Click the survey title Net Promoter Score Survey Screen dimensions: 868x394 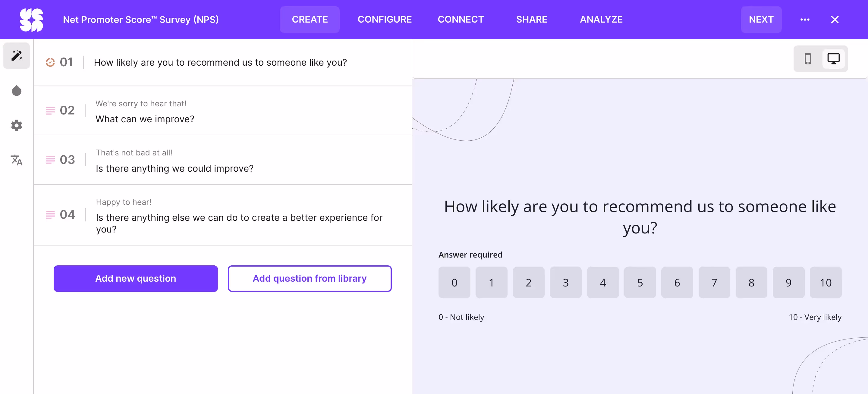click(x=141, y=20)
